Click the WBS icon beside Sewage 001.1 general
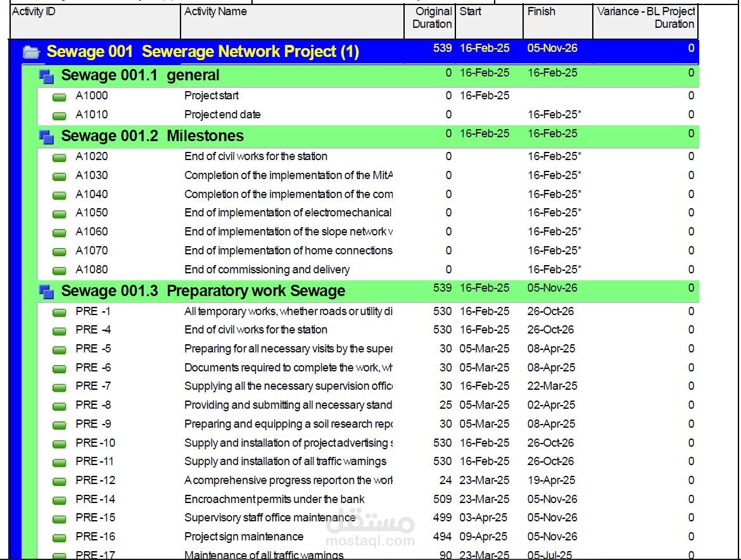 pos(46,76)
